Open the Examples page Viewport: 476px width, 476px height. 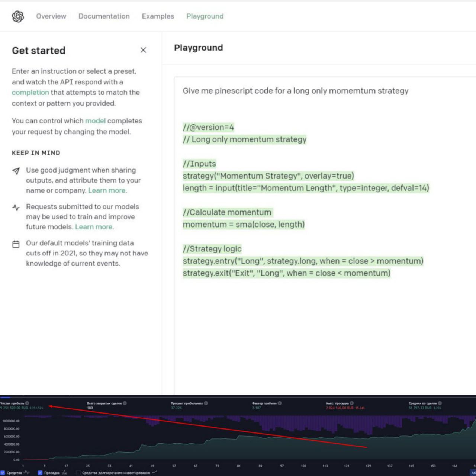click(x=158, y=16)
